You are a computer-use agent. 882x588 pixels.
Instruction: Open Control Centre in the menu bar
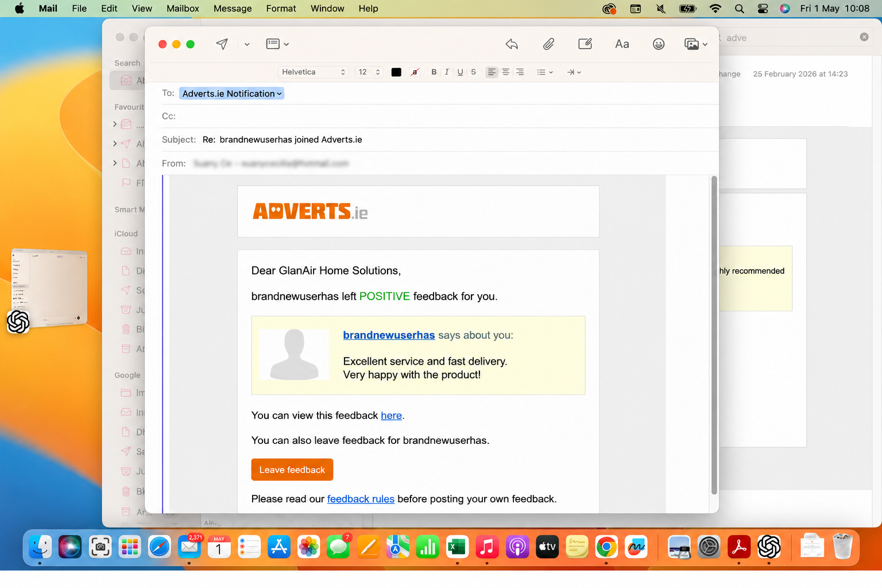pos(763,9)
